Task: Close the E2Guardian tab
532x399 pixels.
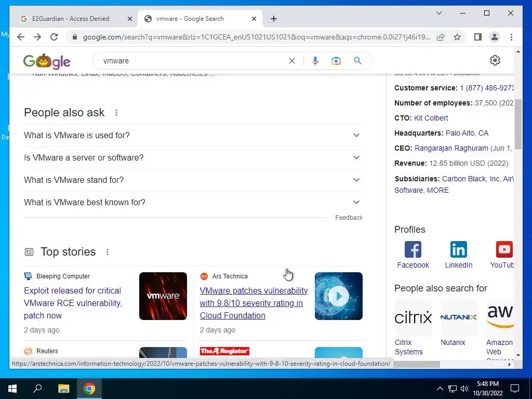Action: click(x=129, y=19)
